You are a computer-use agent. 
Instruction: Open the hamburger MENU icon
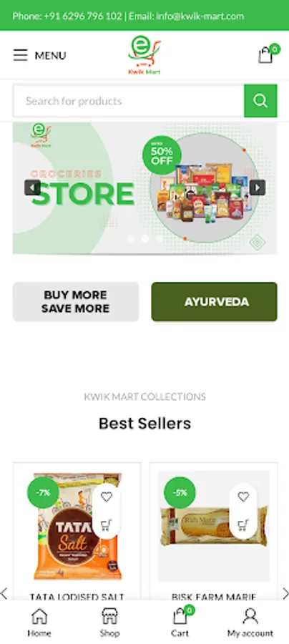coord(20,55)
